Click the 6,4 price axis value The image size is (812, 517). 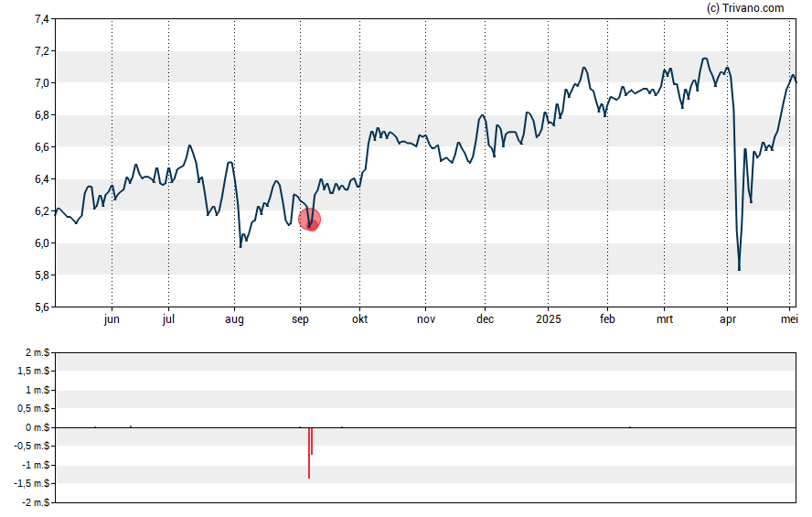pos(42,179)
